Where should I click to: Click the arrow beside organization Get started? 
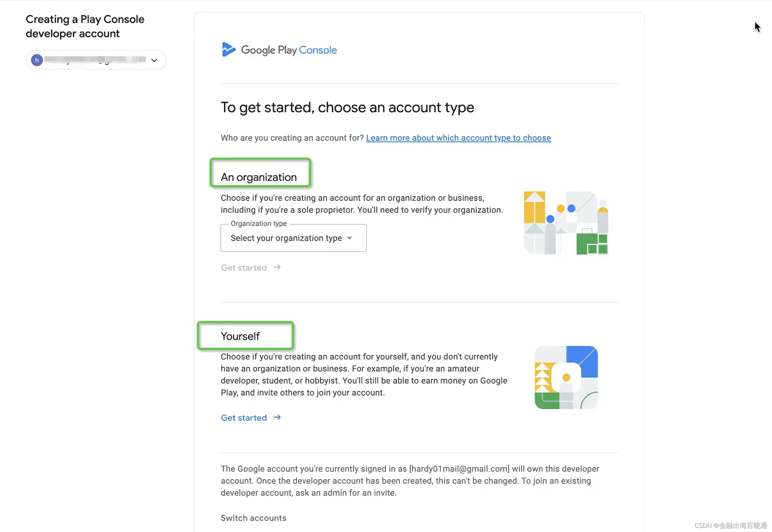pos(277,267)
